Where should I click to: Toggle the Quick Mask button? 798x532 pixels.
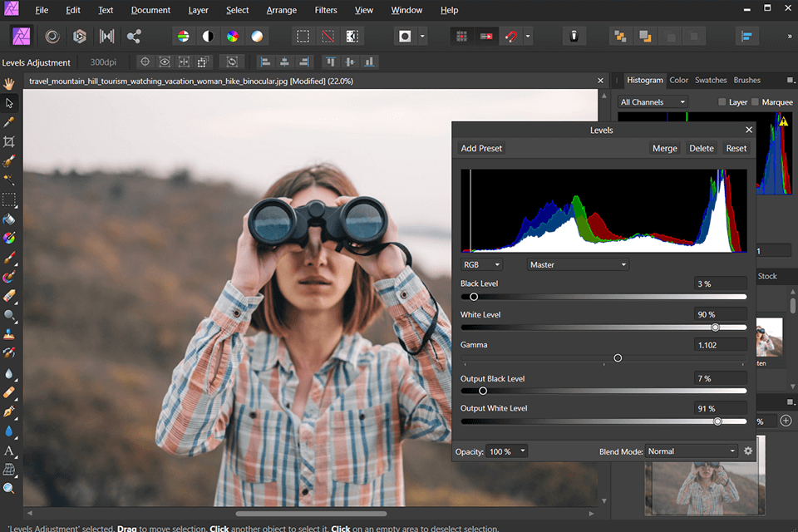click(405, 36)
